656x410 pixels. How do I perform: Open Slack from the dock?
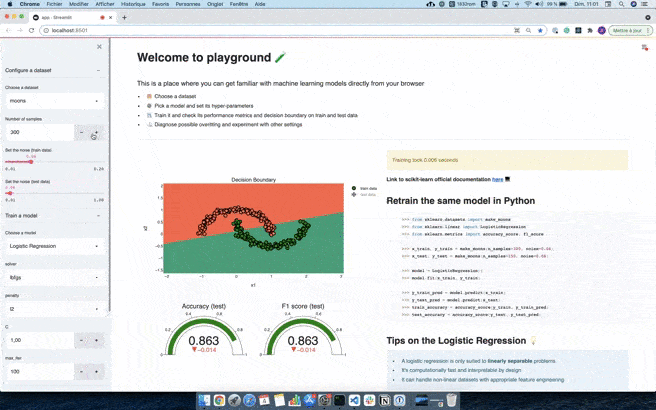pyautogui.click(x=369, y=400)
